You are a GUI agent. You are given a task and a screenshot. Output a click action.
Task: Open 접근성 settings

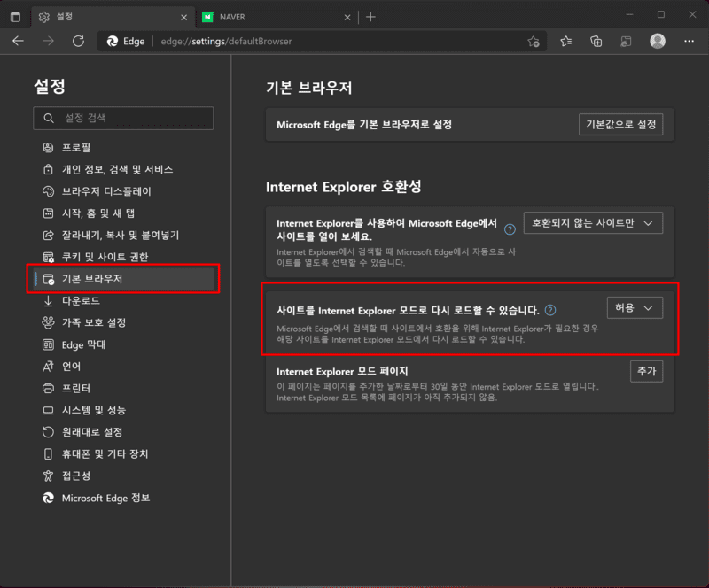(x=123, y=476)
